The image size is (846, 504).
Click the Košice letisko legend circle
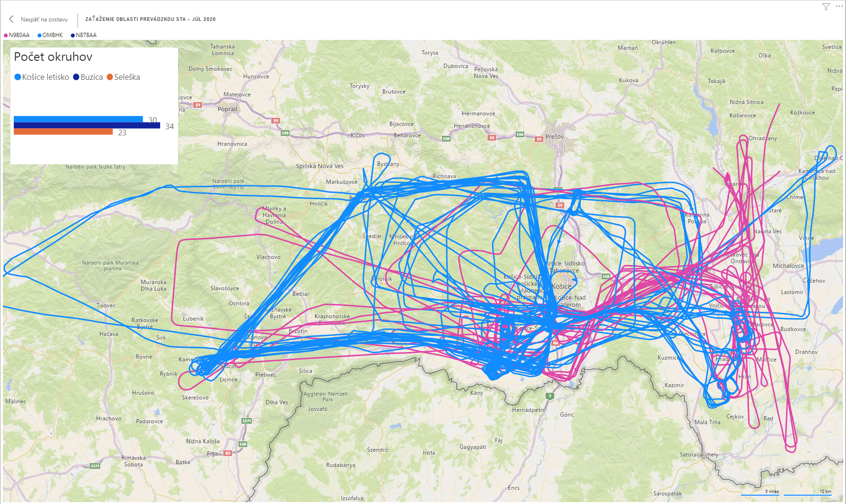[18, 77]
